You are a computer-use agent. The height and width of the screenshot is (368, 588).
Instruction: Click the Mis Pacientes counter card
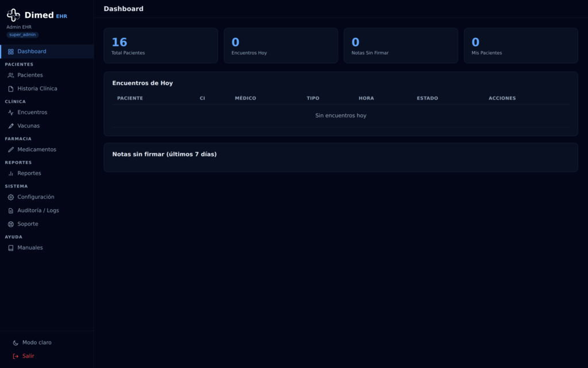point(521,45)
